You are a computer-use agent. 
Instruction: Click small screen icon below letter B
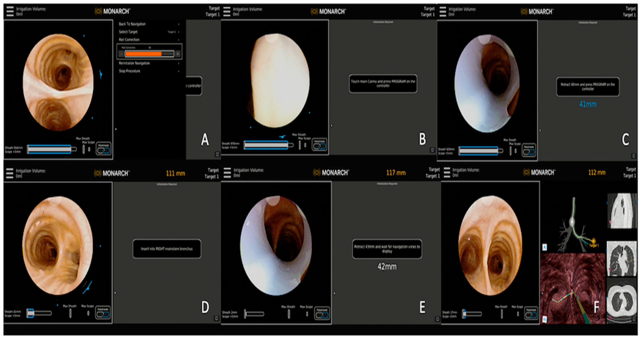[x=432, y=150]
